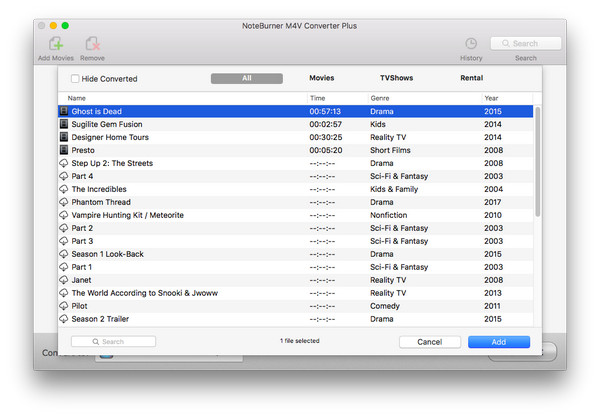
Task: Sort list by Time column header
Action: click(x=317, y=98)
